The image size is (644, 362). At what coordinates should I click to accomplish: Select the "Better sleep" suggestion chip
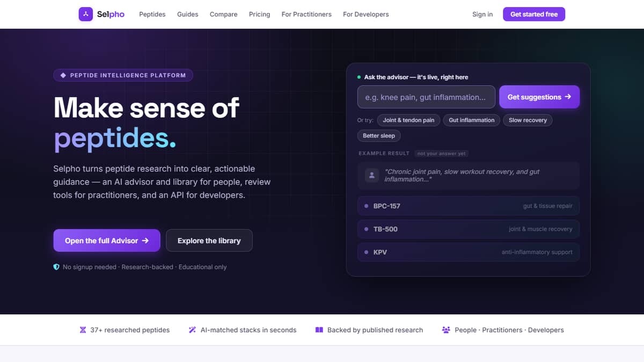(x=379, y=136)
